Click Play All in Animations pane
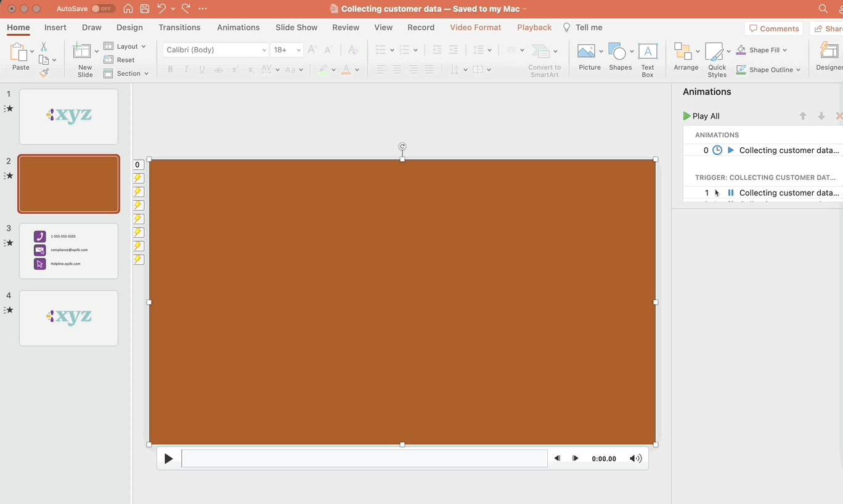This screenshot has height=504, width=843. point(701,116)
